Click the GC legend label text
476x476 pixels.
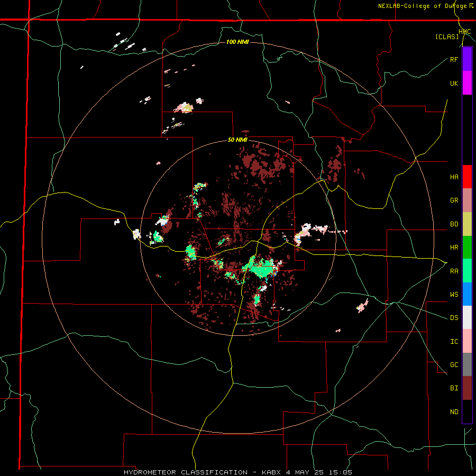coord(454,365)
